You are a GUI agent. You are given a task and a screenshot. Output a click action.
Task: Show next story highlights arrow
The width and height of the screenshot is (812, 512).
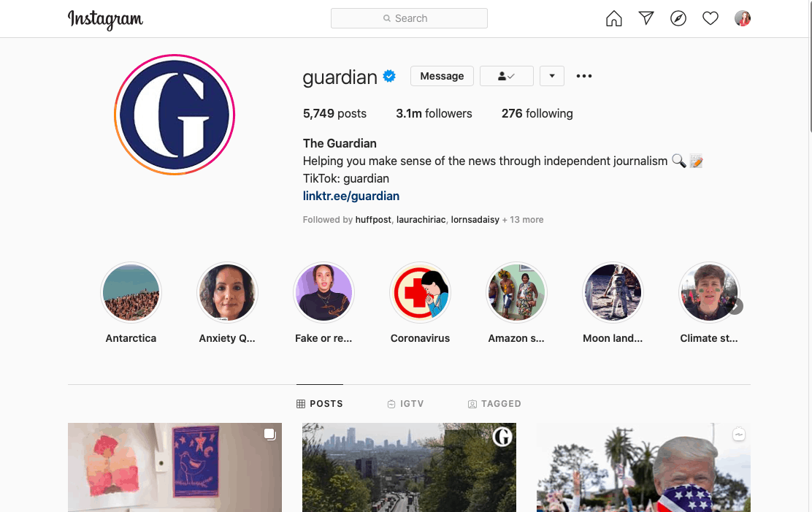coord(735,306)
